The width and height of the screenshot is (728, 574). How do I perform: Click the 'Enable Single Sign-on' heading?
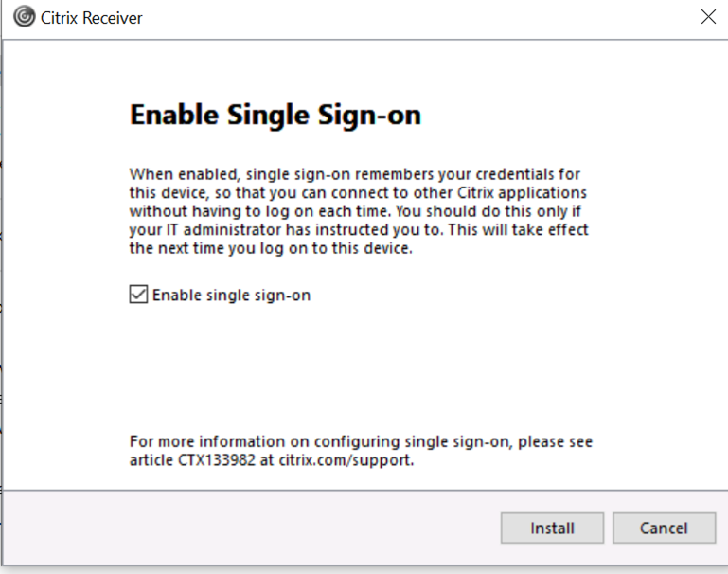tap(275, 115)
